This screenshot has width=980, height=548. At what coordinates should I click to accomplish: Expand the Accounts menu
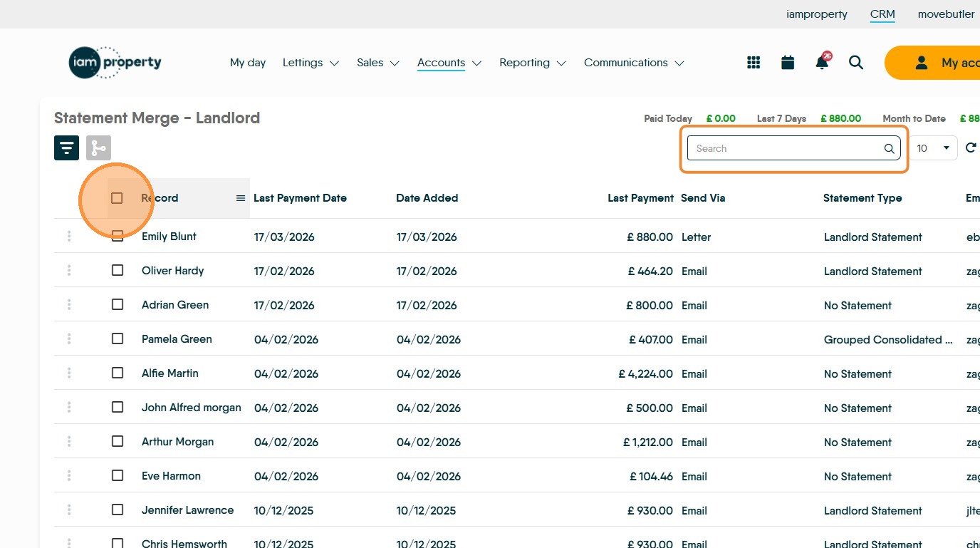click(449, 63)
